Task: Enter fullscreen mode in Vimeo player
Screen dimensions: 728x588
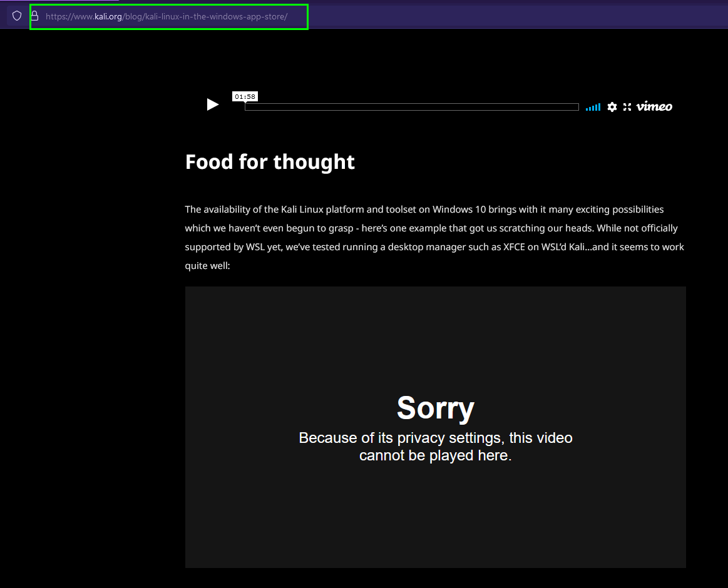Action: pos(627,107)
